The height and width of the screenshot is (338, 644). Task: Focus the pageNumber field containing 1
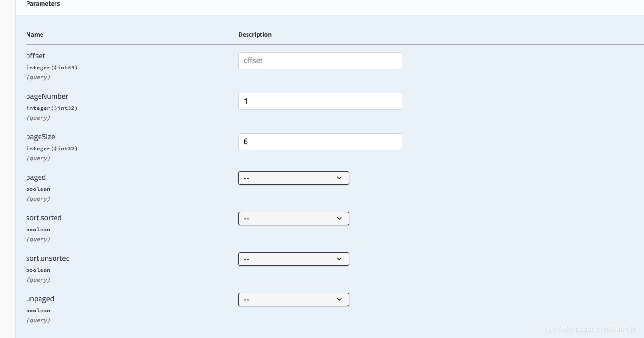320,101
